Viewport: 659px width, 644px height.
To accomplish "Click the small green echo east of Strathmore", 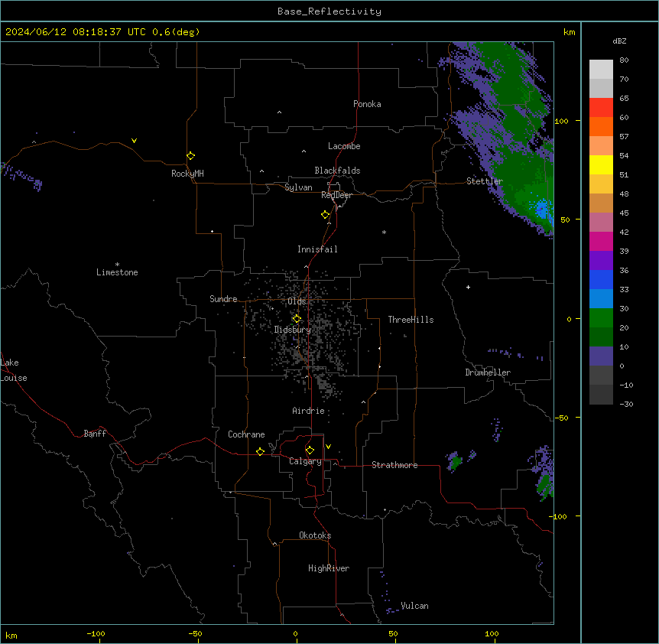I will click(x=455, y=462).
